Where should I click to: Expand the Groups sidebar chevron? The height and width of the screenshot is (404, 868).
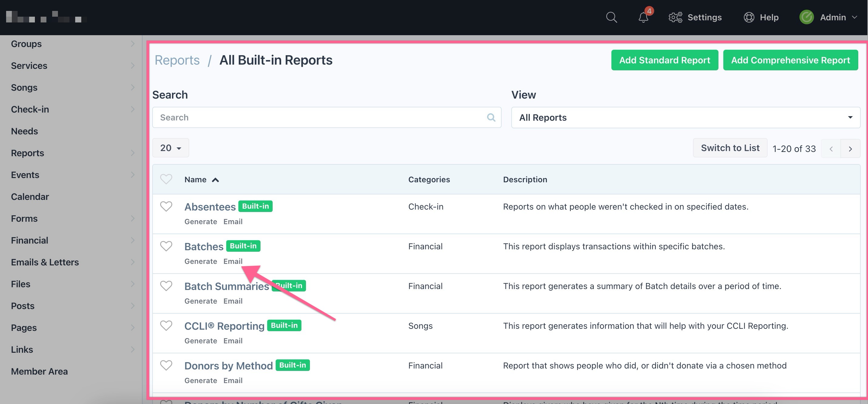(133, 44)
